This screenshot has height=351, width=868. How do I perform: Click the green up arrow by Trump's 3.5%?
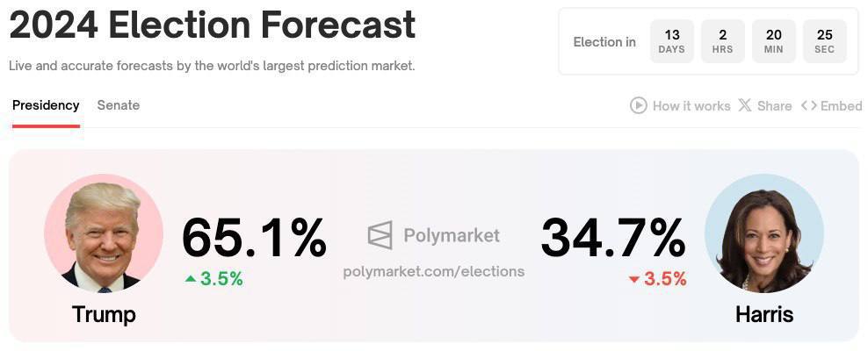coord(191,279)
